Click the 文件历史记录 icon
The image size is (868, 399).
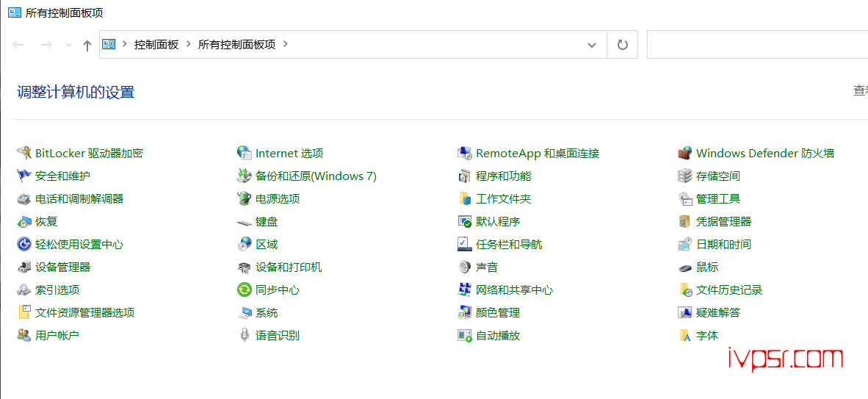685,290
